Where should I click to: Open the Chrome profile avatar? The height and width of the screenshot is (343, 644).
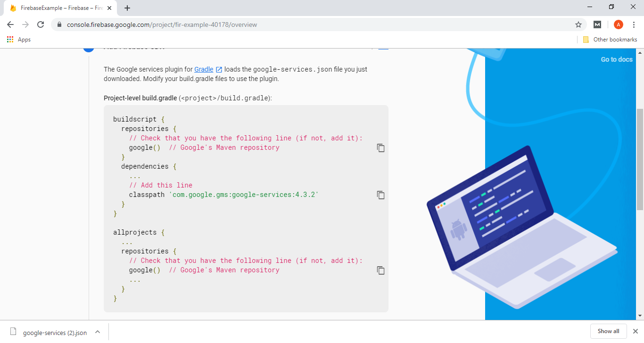point(619,24)
